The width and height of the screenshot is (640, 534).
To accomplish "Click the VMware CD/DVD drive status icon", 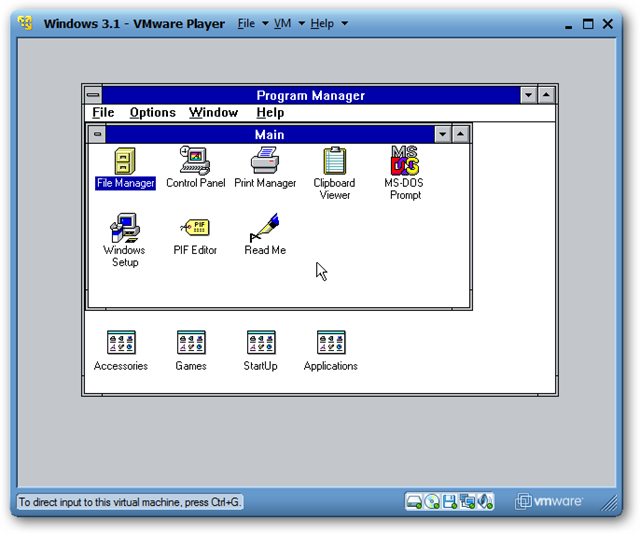I will [x=432, y=502].
